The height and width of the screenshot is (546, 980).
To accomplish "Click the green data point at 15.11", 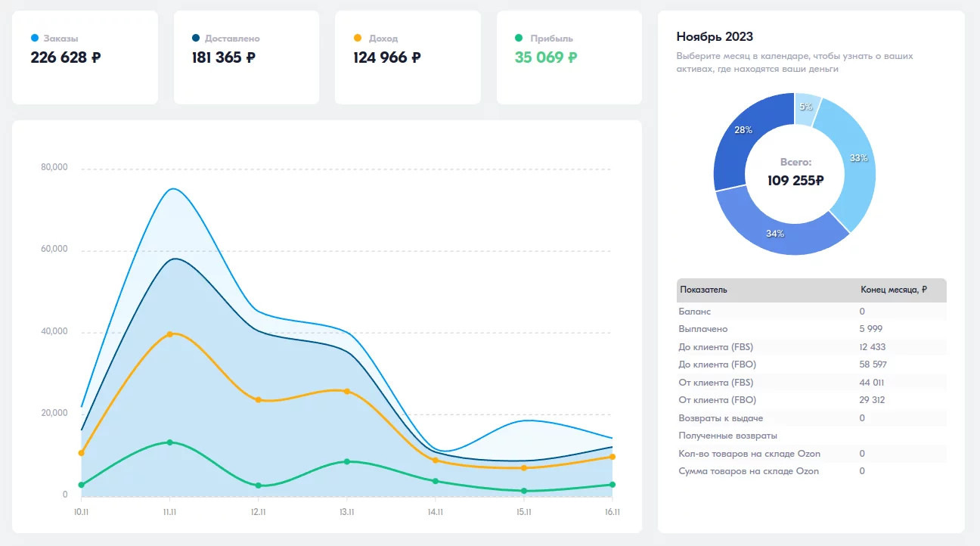I will pyautogui.click(x=523, y=491).
